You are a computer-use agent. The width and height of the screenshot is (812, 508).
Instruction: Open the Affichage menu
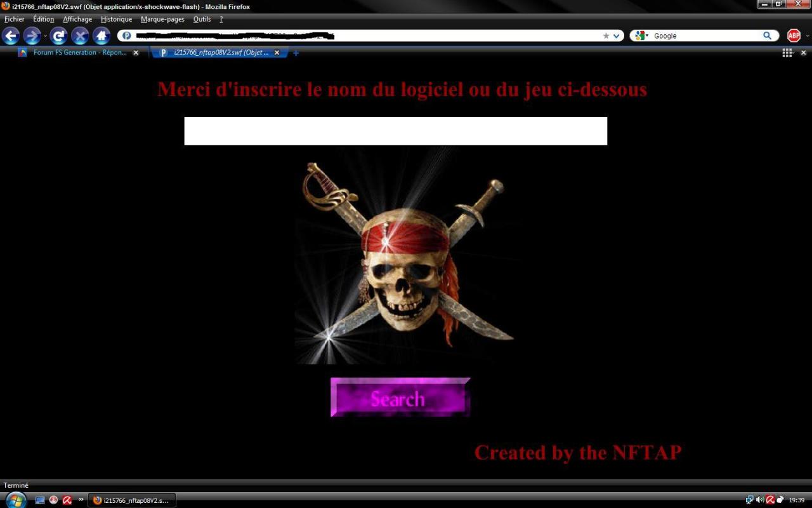tap(77, 19)
